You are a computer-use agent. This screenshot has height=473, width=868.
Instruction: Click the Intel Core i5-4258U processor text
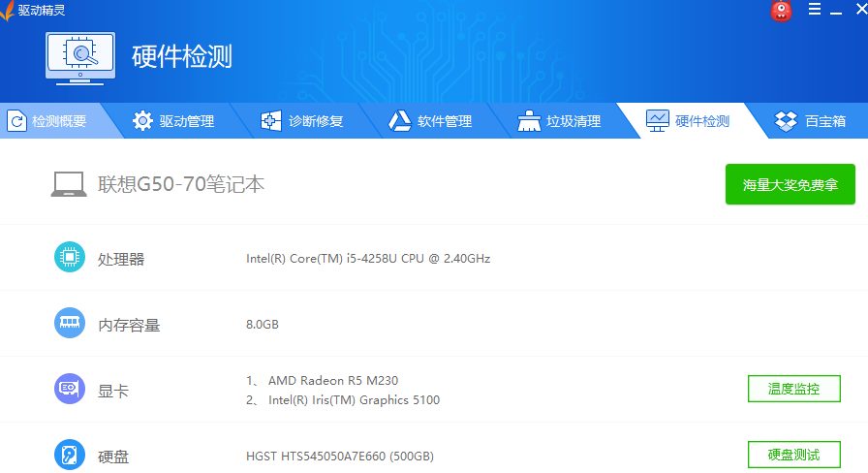368,259
